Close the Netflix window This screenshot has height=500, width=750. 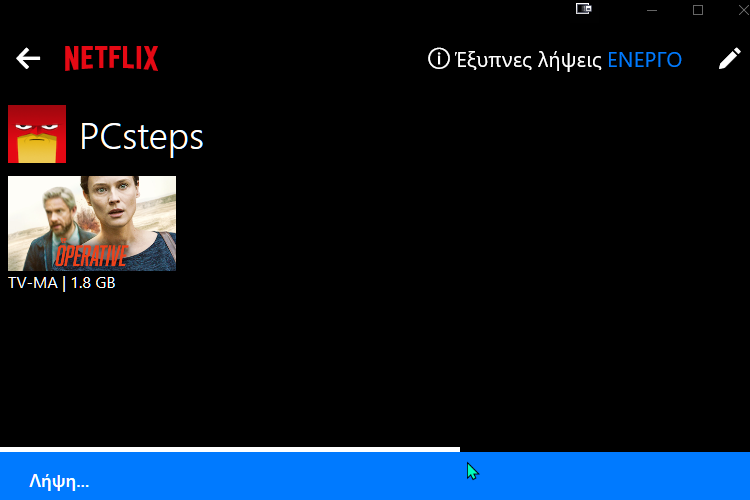(743, 10)
